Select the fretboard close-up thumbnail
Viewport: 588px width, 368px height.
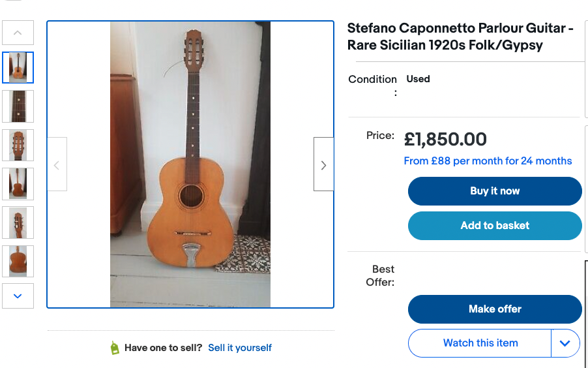(18, 106)
